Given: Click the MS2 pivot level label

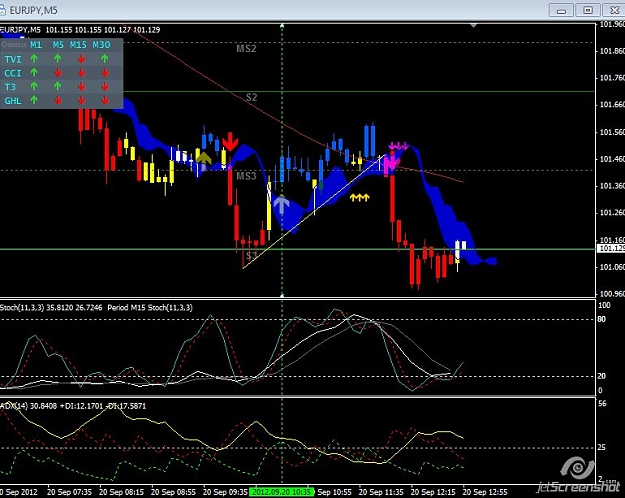Looking at the screenshot, I should point(246,49).
